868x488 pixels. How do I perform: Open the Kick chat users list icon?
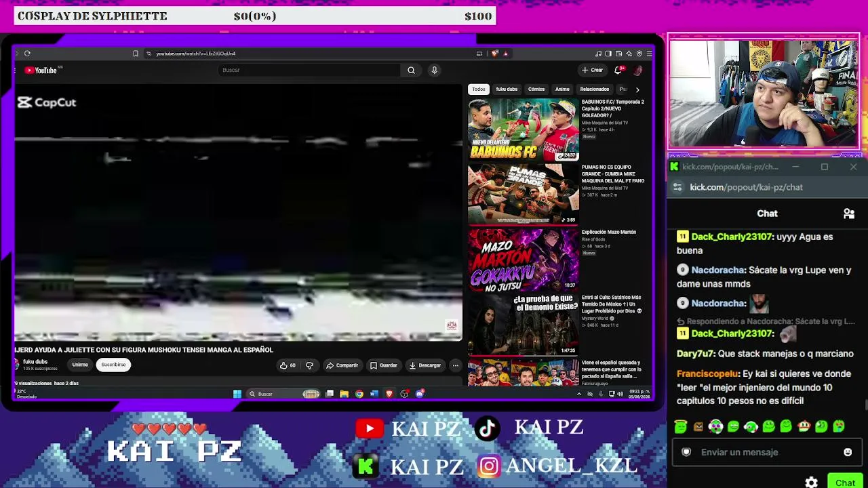[849, 213]
